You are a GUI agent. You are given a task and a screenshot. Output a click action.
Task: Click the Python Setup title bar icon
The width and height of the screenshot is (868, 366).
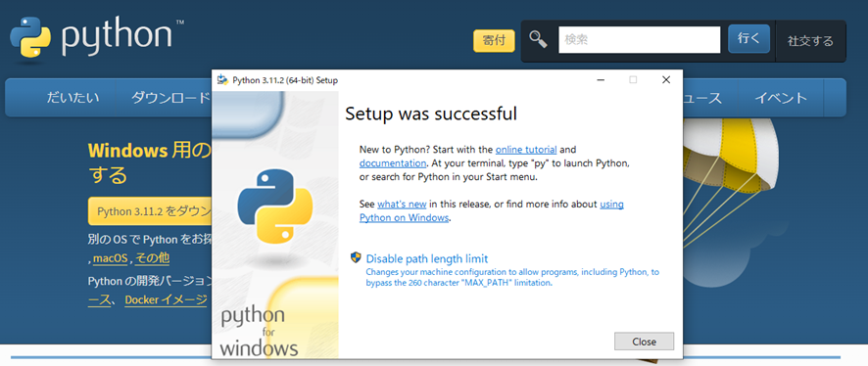(222, 80)
